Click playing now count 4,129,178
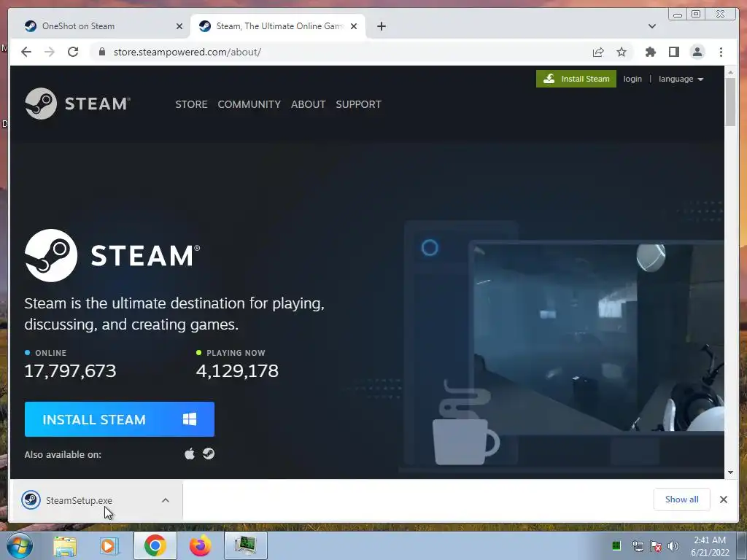This screenshot has width=747, height=560. pos(237,371)
